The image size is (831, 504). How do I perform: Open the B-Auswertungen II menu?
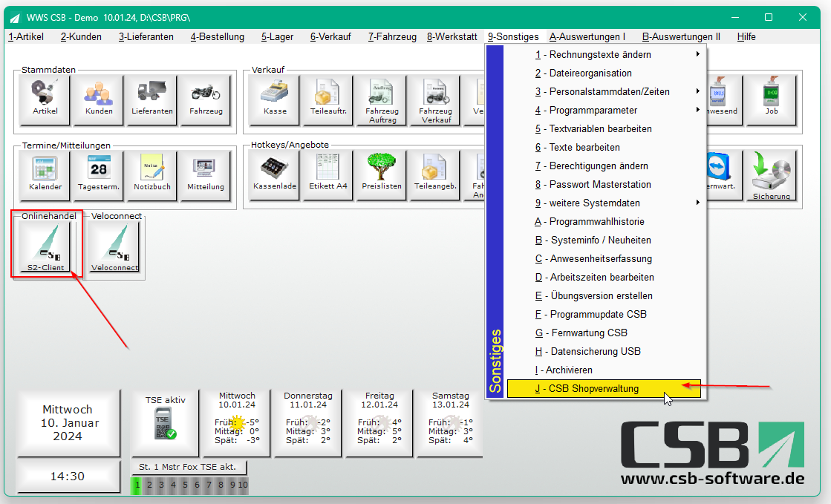(681, 36)
